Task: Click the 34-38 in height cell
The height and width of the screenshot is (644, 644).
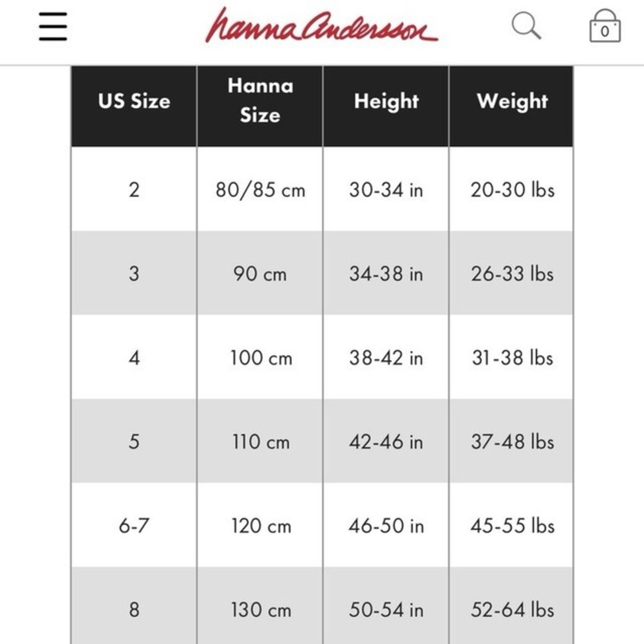Action: (x=386, y=273)
